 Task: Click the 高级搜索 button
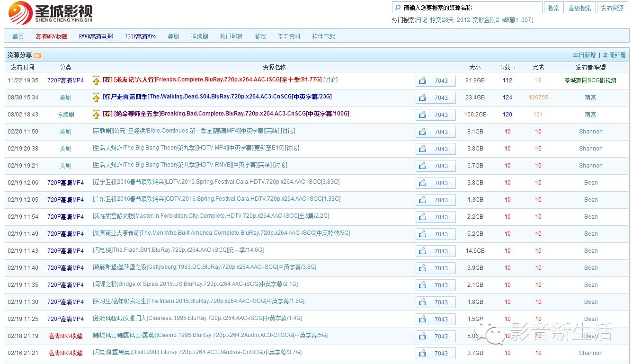click(579, 8)
